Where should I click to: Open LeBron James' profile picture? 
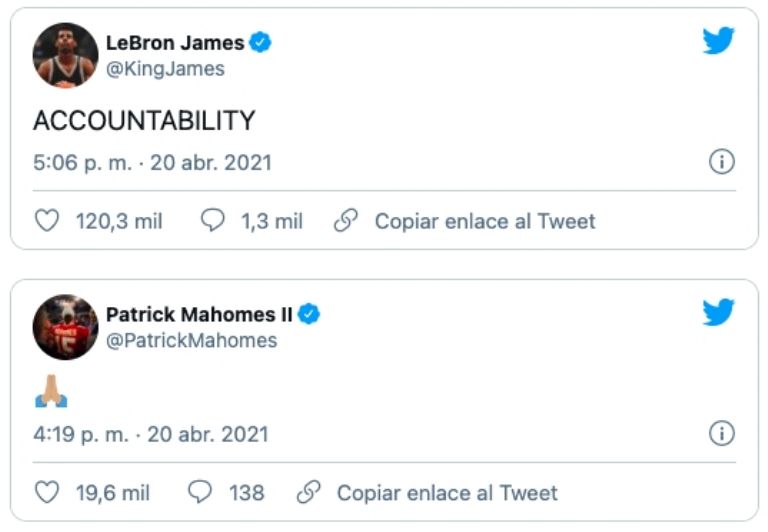[x=65, y=55]
